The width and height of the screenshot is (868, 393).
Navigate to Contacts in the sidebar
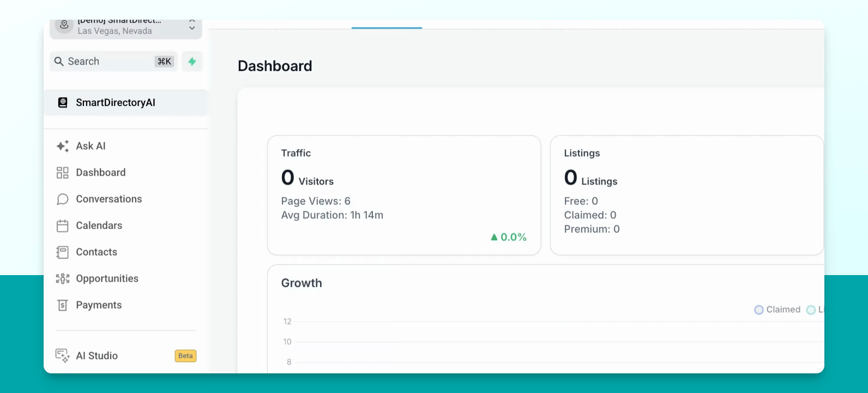(126, 252)
